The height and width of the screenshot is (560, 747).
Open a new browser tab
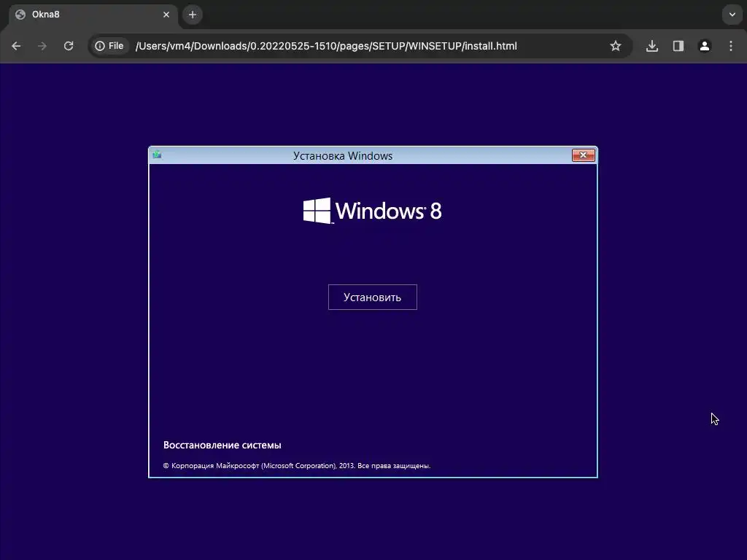[x=193, y=15]
